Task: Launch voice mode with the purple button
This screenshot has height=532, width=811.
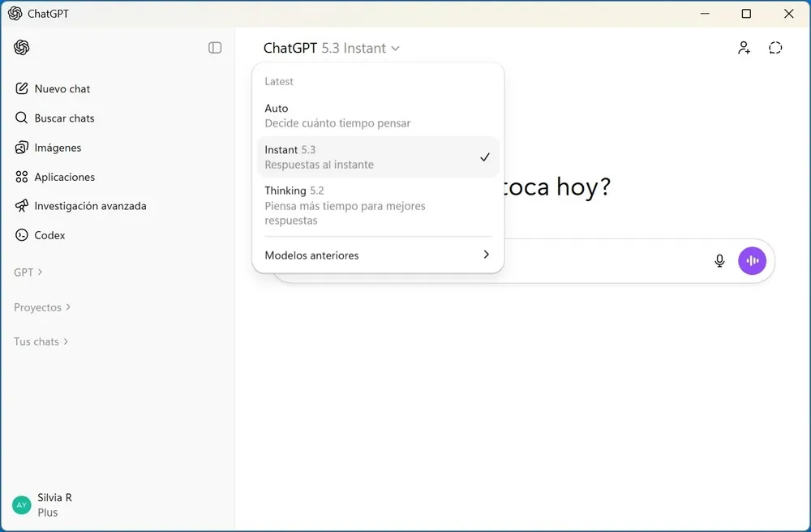Action: coord(752,260)
